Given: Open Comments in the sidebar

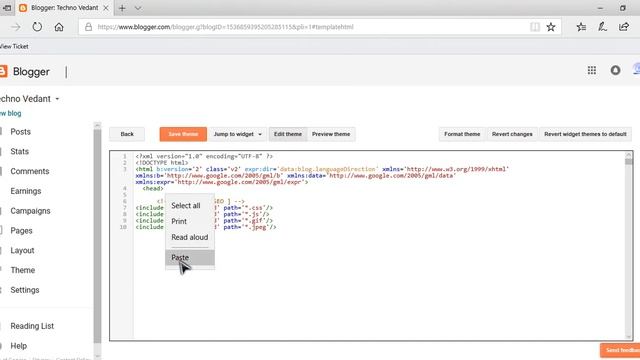Looking at the screenshot, I should click(x=30, y=171).
